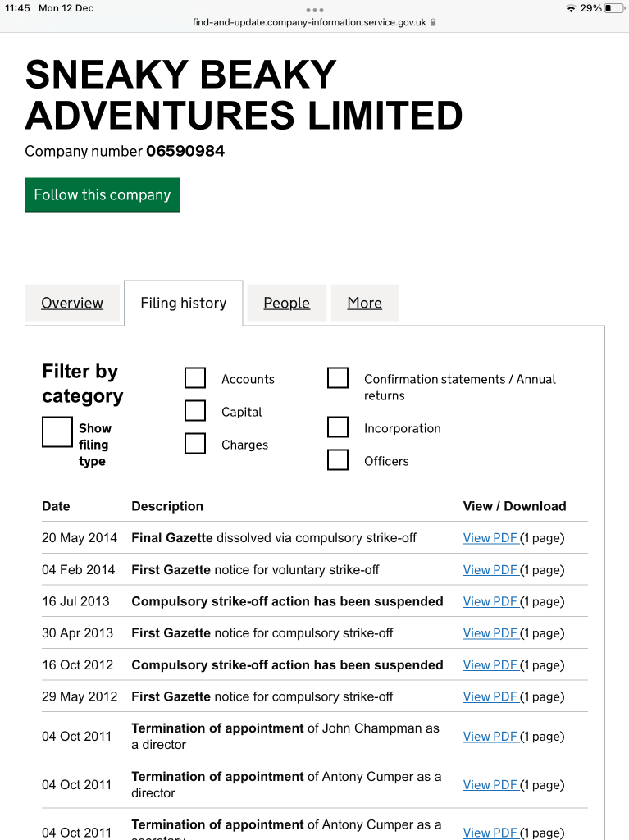Select the Filing history tab

click(x=183, y=303)
